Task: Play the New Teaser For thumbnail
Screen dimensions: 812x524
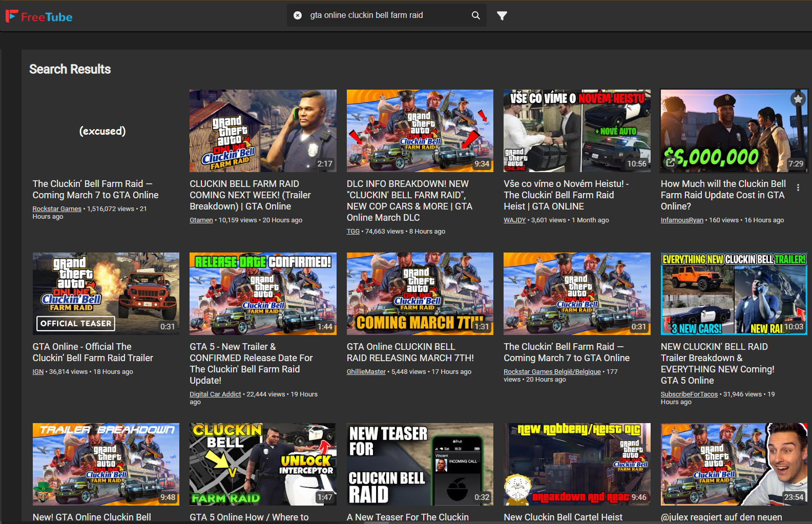Action: 420,464
